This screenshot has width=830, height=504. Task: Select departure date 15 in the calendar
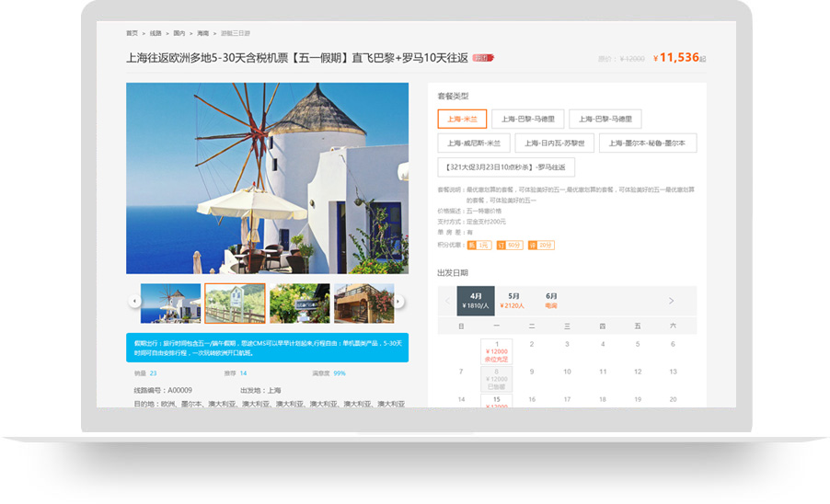497,401
